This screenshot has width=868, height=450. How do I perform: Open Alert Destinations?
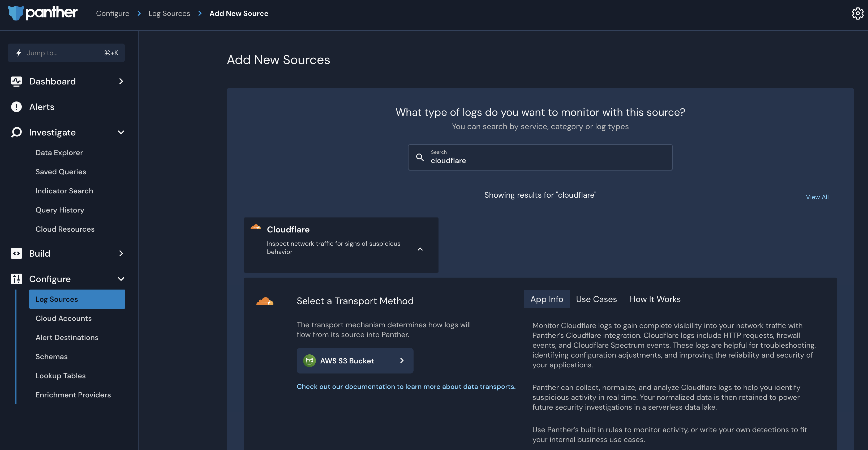tap(67, 338)
